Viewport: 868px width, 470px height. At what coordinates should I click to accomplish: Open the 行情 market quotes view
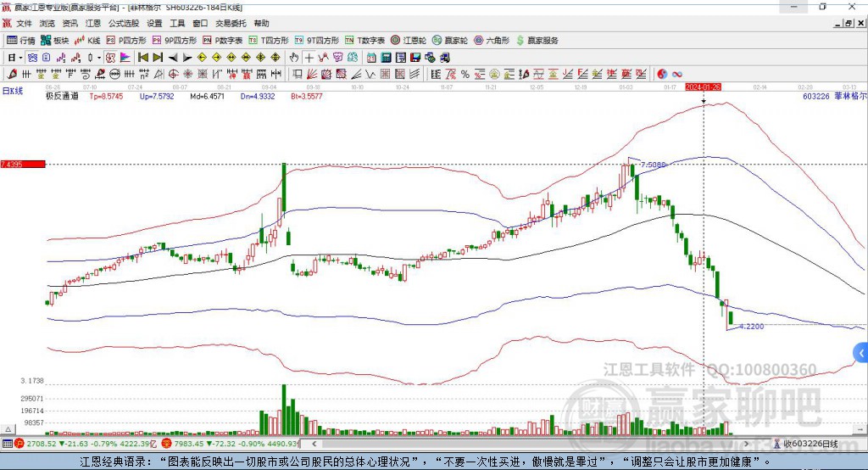pos(21,41)
